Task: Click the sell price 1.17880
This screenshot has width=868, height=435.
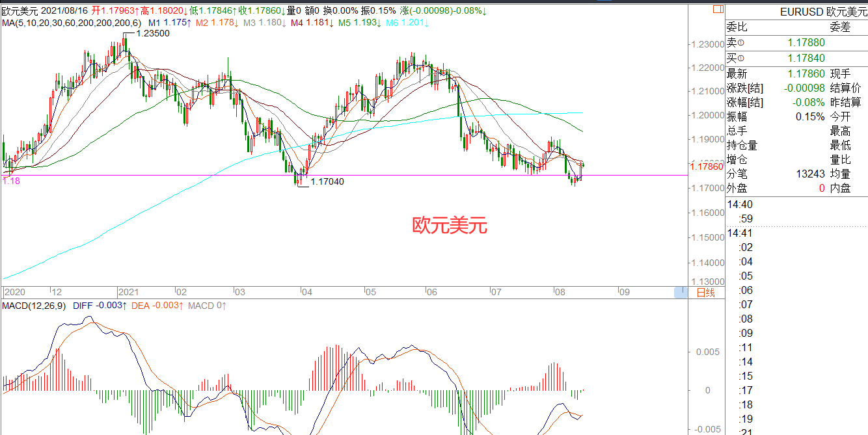Action: [x=806, y=43]
